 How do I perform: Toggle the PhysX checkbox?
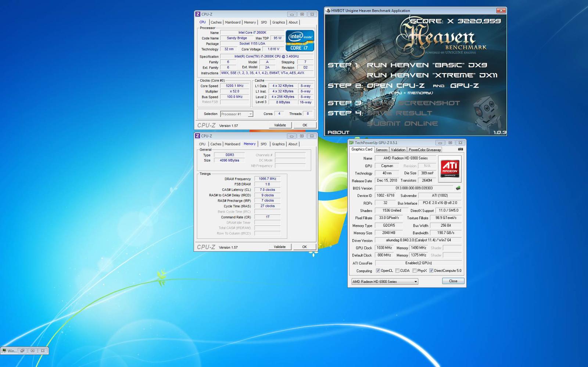[414, 271]
